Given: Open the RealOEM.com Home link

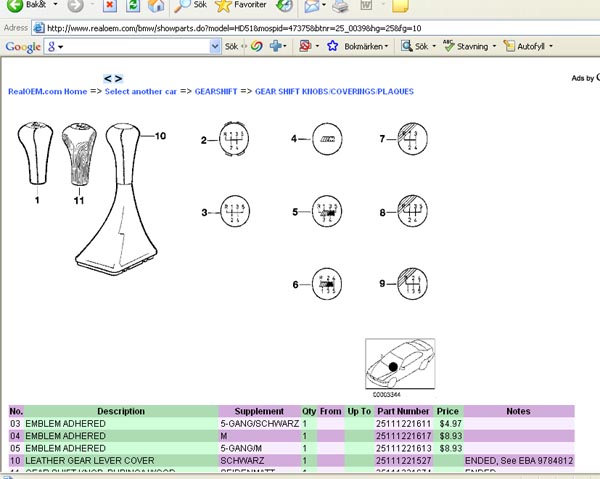Looking at the screenshot, I should tap(47, 91).
